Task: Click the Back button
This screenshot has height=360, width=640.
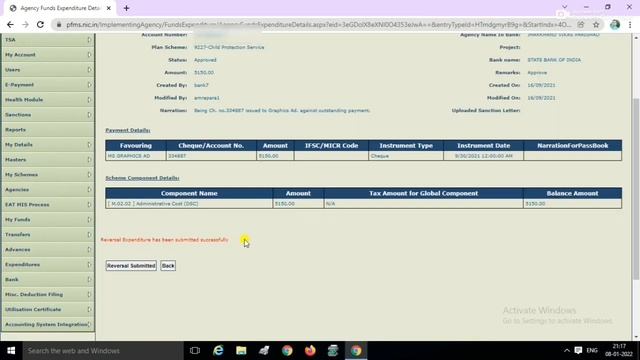Action: click(x=168, y=266)
